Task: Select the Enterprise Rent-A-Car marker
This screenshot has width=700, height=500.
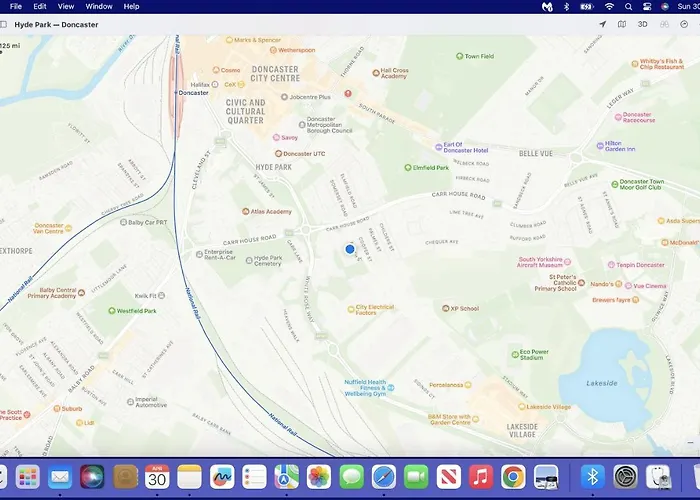Action: click(x=200, y=254)
